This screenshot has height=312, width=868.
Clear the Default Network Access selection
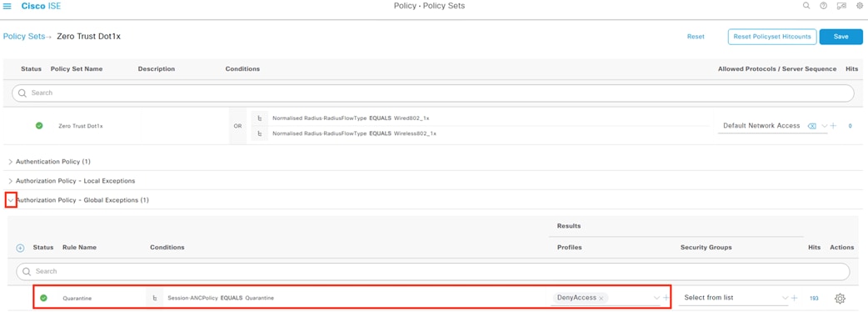[811, 126]
